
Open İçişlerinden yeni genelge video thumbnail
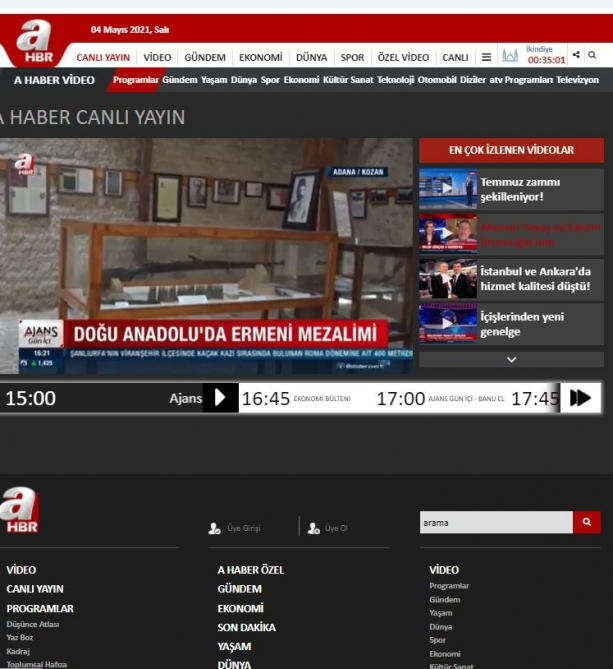click(448, 323)
